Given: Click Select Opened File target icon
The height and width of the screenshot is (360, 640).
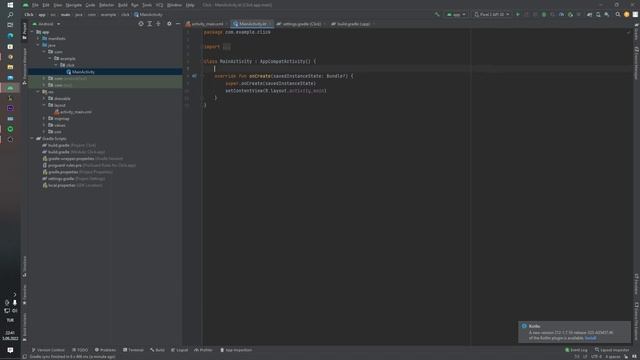Looking at the screenshot, I should pos(141,24).
